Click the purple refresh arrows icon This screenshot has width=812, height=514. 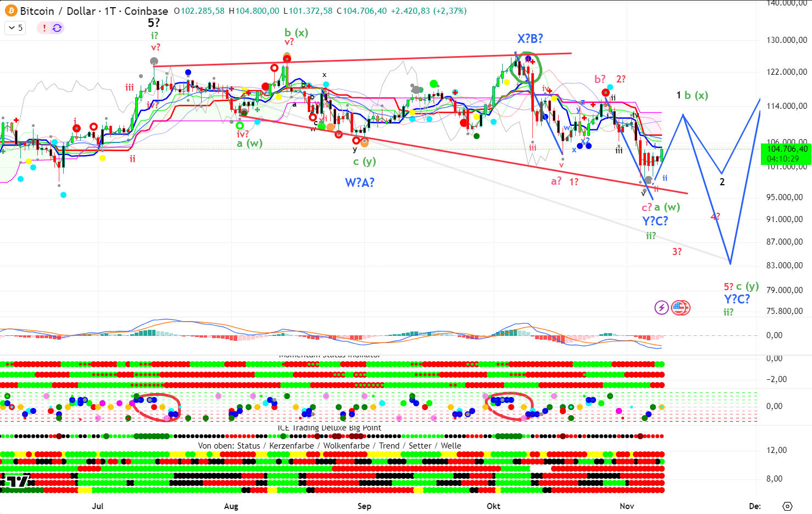[x=57, y=28]
